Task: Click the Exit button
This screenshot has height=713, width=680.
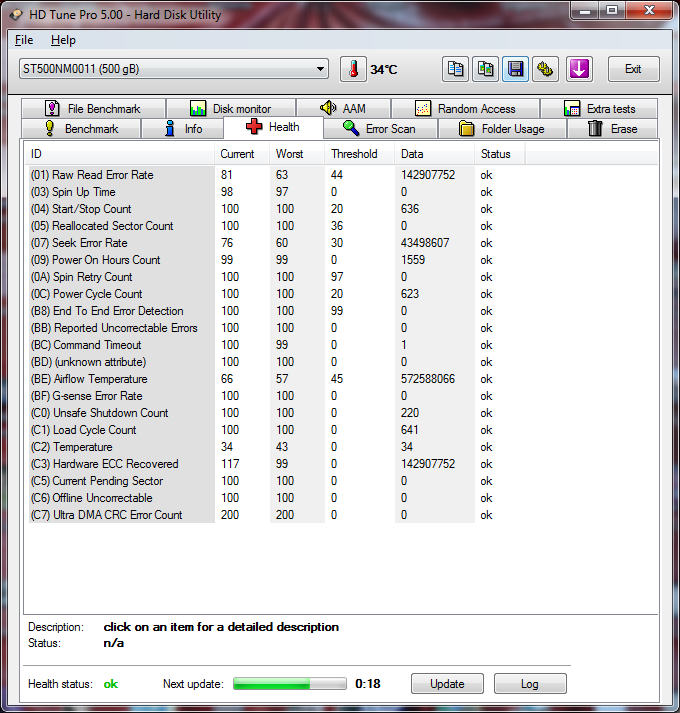Action: click(633, 69)
